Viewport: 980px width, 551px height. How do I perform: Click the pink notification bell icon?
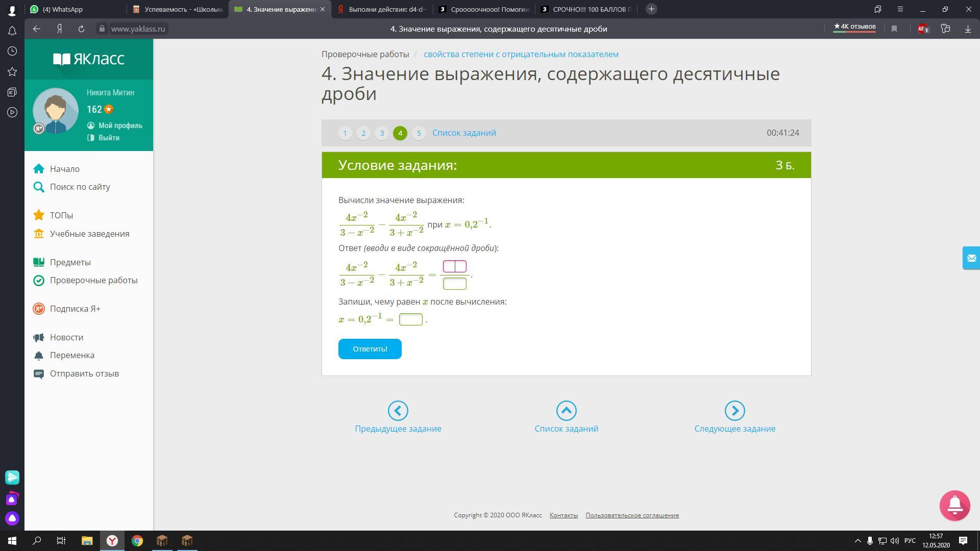(x=954, y=505)
